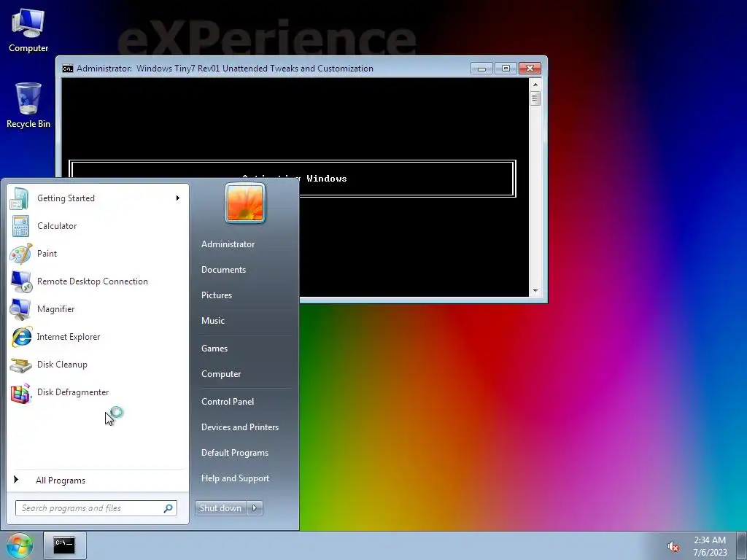Click the Shut down button

pos(221,508)
